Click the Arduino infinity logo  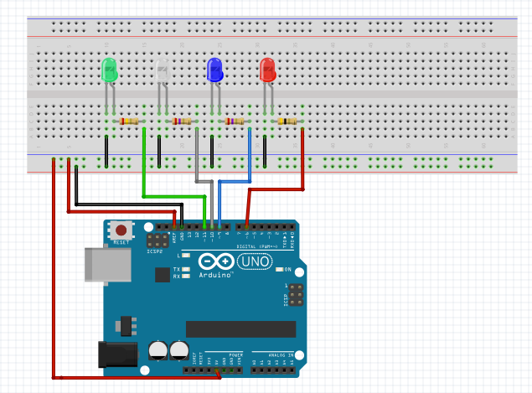[x=216, y=261]
